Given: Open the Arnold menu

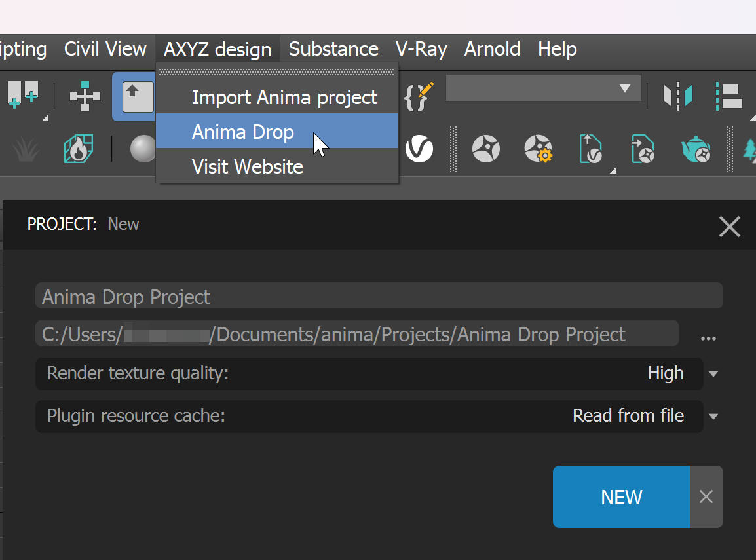Looking at the screenshot, I should click(x=492, y=49).
